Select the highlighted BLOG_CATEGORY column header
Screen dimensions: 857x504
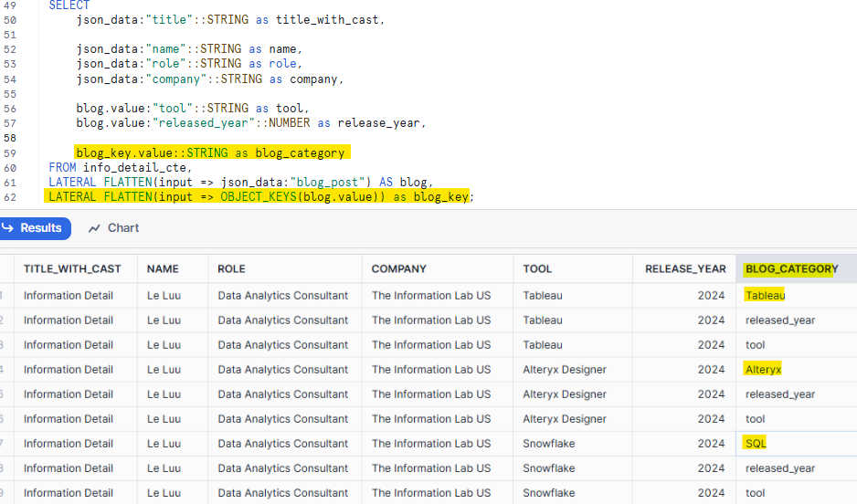[790, 268]
